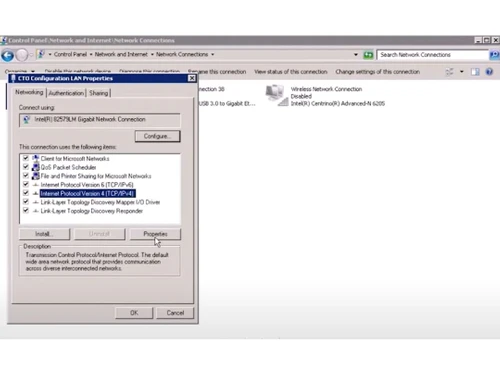
Task: Click the File and Printer Sharing icon
Action: pyautogui.click(x=36, y=176)
